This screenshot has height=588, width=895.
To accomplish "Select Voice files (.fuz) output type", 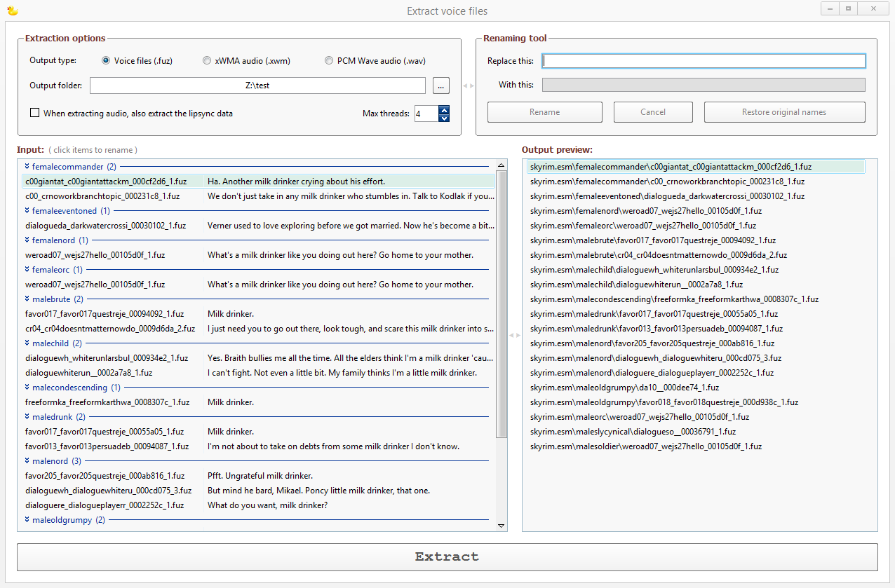I will pos(107,61).
